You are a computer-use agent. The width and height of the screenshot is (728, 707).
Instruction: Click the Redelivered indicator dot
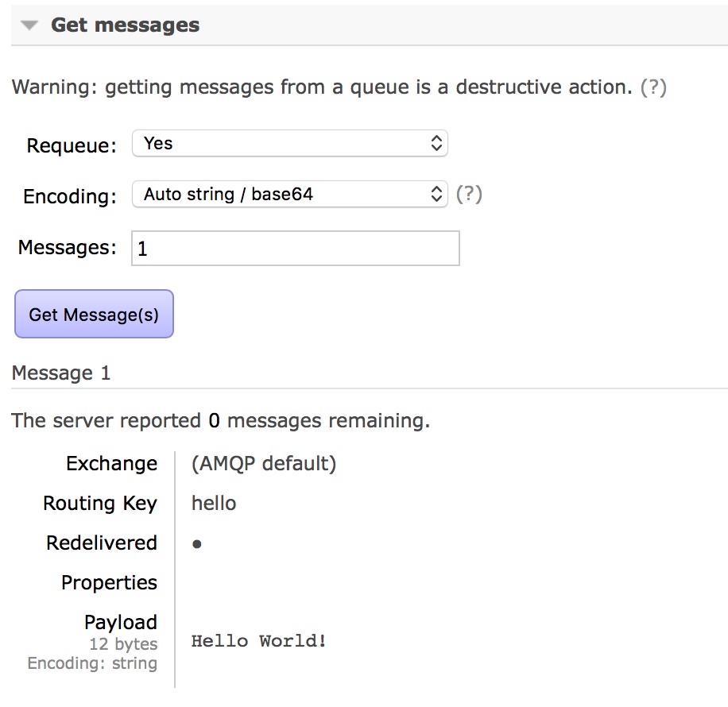point(195,543)
